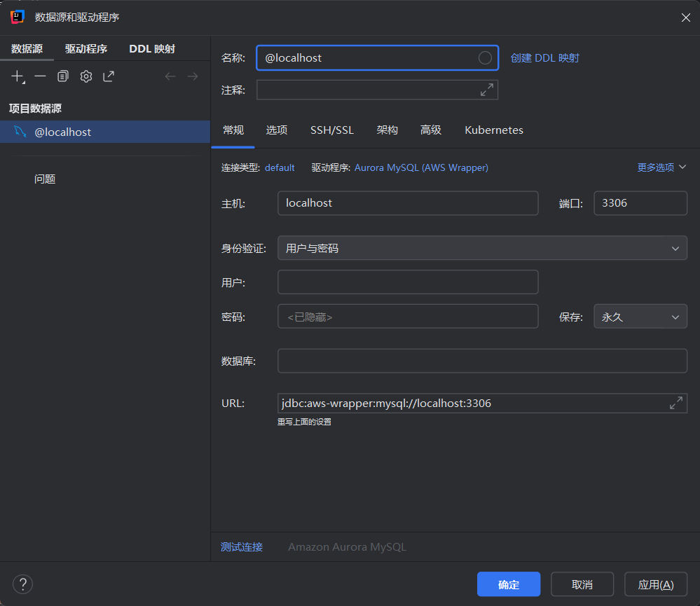Switch to the 数据源 tab
This screenshot has width=700, height=606.
coord(27,48)
